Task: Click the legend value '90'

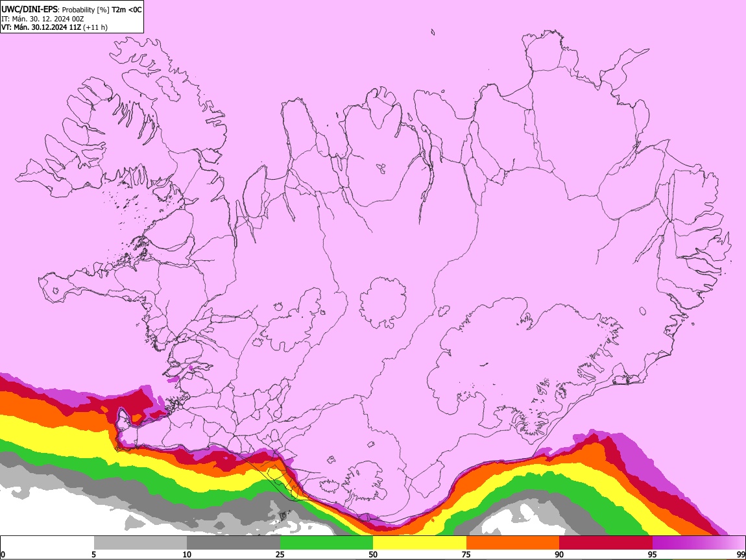Action: click(559, 554)
